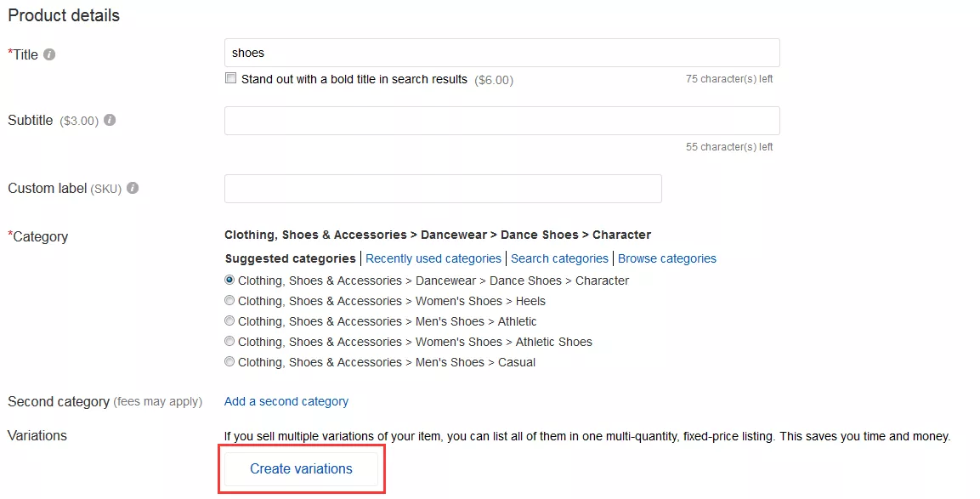Open Browse categories tab
Viewport: 980px width, 499px height.
667,258
